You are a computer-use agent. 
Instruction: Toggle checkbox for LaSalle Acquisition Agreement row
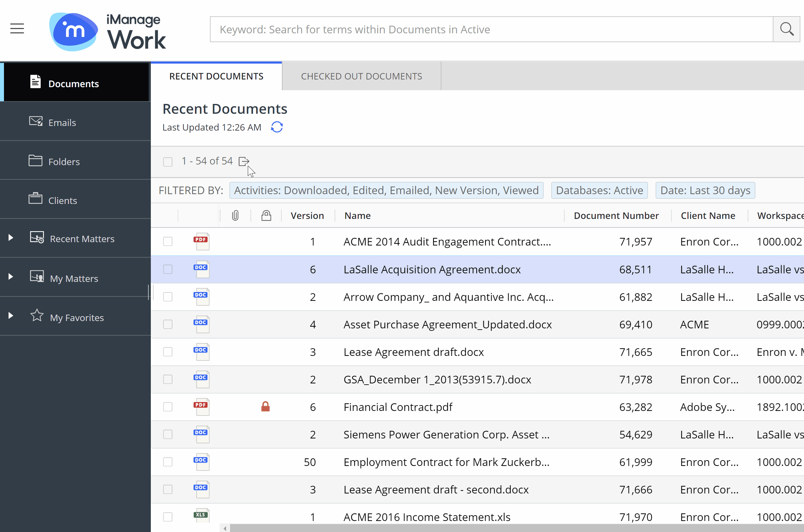point(167,269)
